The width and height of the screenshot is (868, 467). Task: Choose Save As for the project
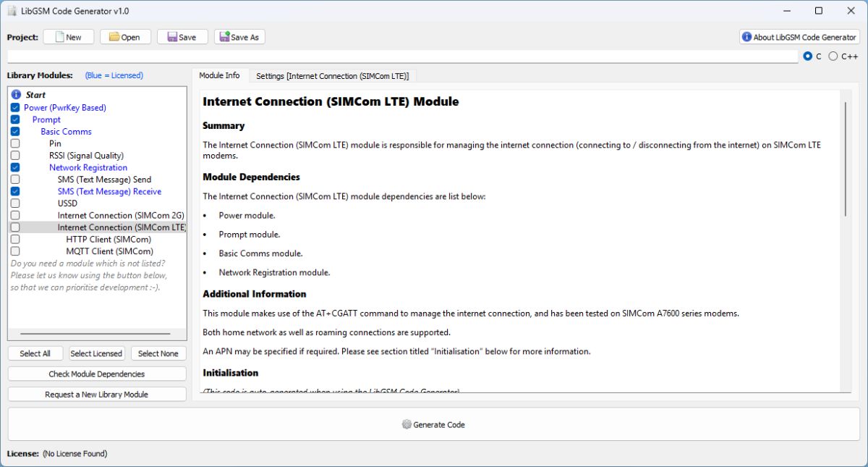click(x=239, y=37)
